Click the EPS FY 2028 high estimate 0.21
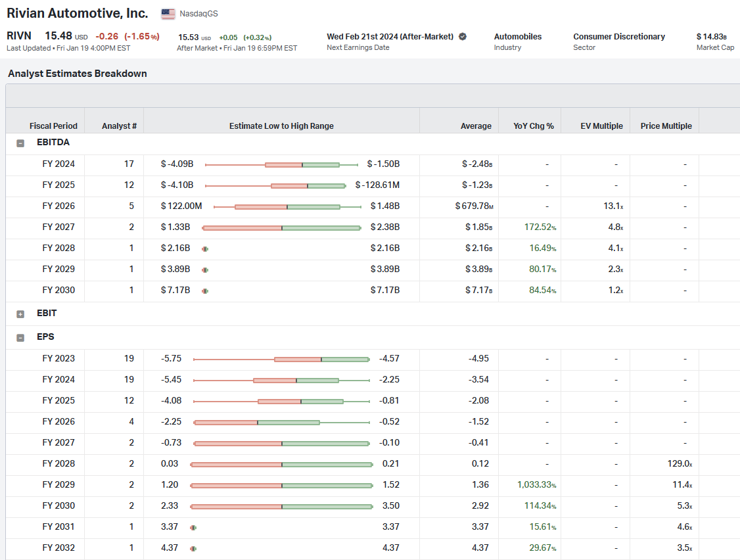Screen dimensions: 740x560 [391, 463]
